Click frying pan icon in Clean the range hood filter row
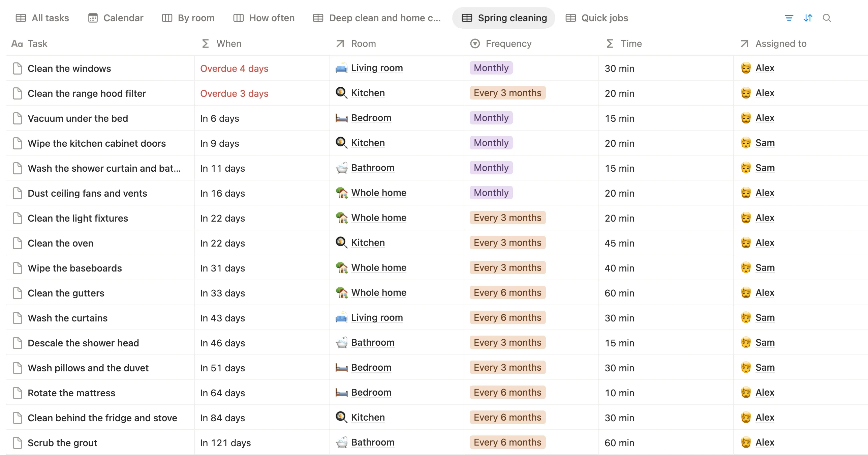Viewport: 868px width, 455px height. click(341, 93)
